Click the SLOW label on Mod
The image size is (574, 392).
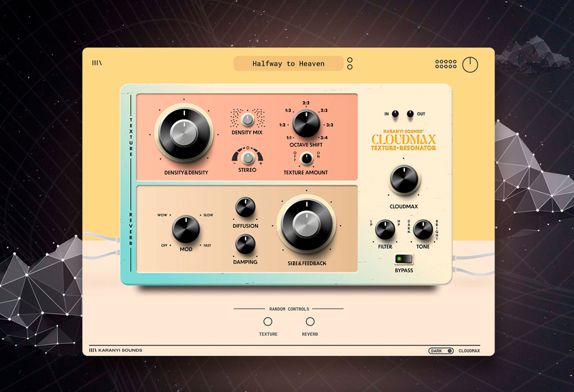pyautogui.click(x=209, y=215)
